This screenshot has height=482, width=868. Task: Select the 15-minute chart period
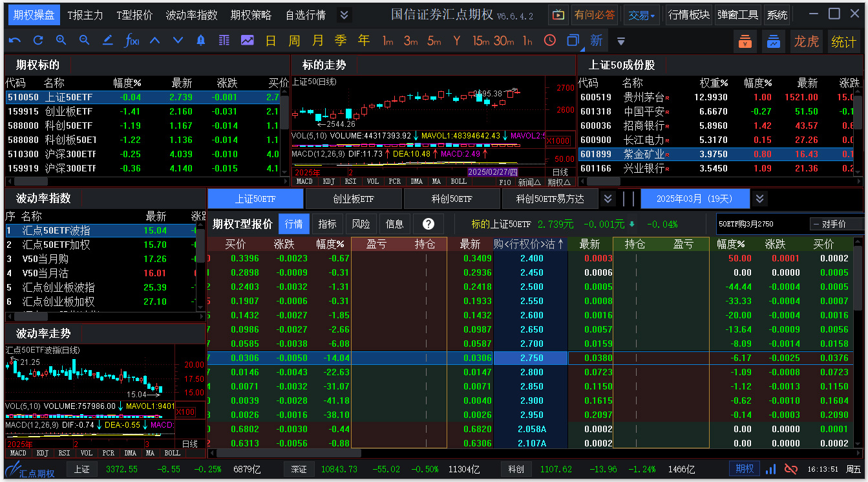point(481,41)
